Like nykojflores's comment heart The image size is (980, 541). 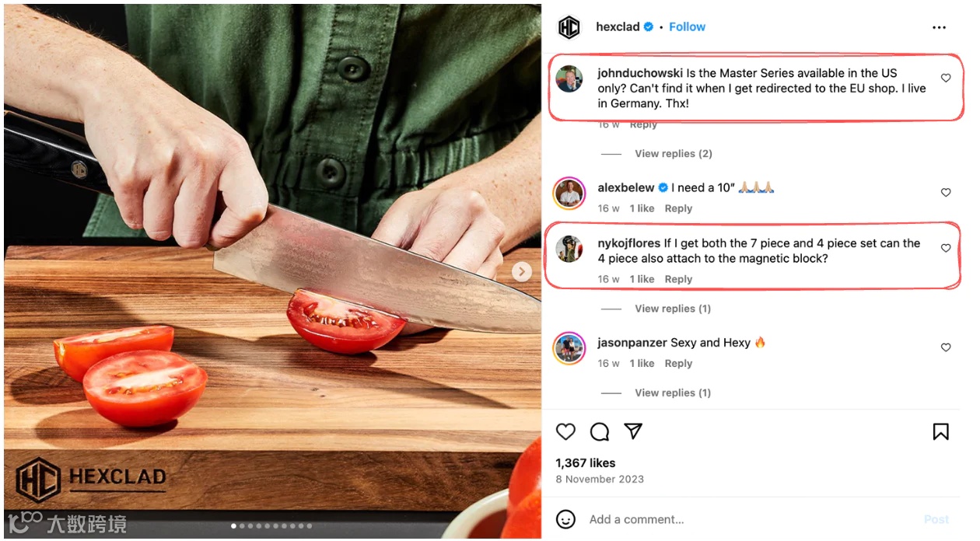[946, 248]
